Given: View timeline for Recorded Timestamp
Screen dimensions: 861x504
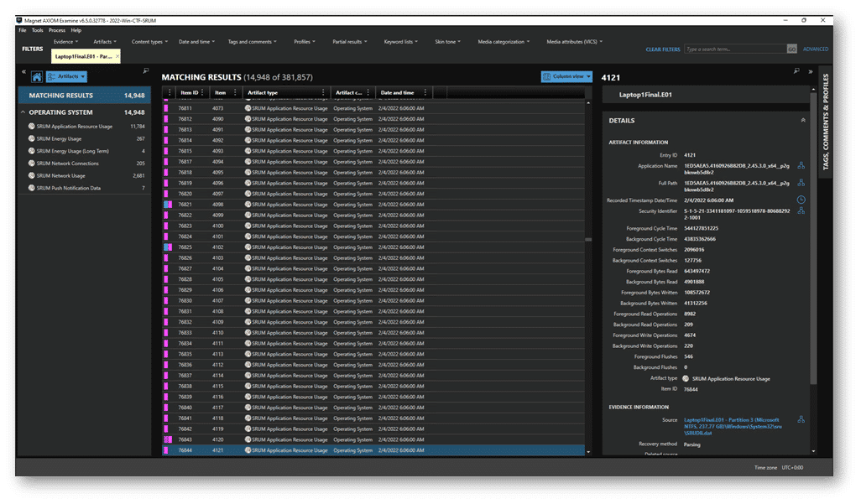Looking at the screenshot, I should [x=801, y=200].
